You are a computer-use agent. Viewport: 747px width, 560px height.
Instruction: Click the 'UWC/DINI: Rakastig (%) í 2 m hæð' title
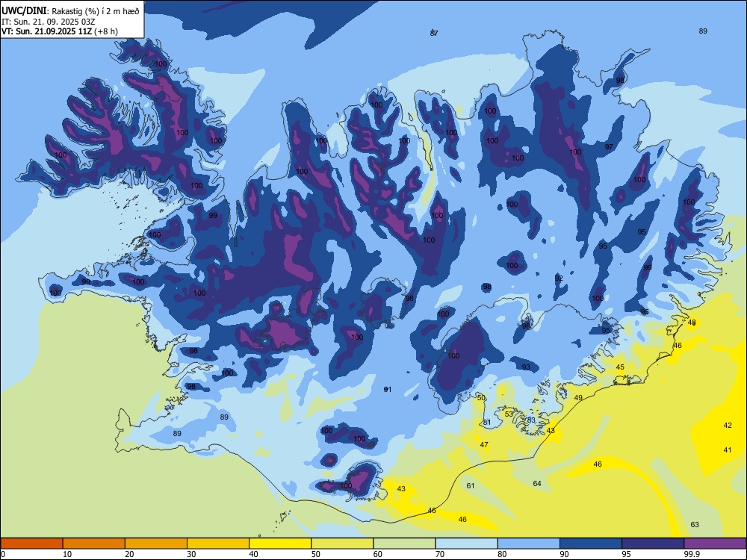[70, 11]
